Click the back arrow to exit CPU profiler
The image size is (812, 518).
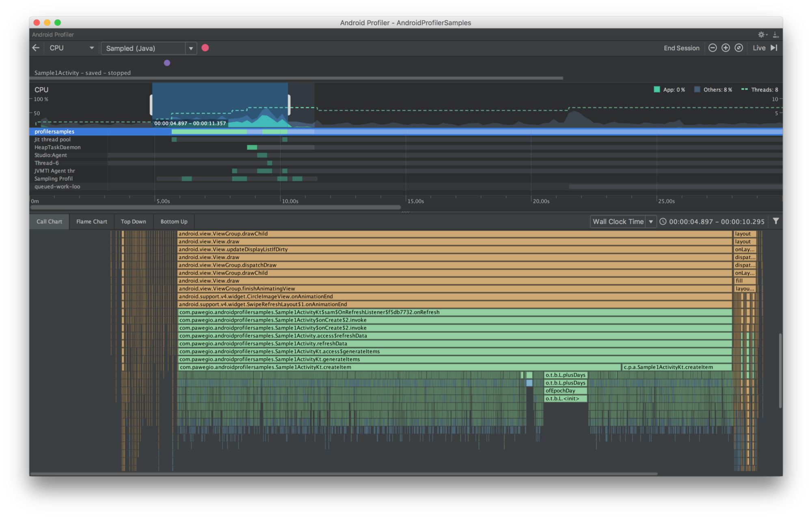(36, 48)
